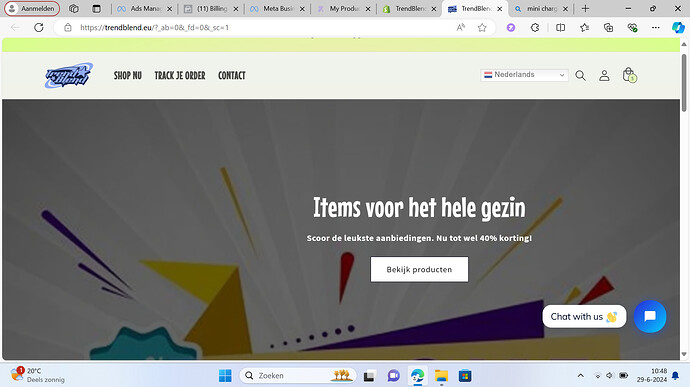The image size is (690, 387).
Task: Open Task View on taskbar
Action: coord(369,376)
